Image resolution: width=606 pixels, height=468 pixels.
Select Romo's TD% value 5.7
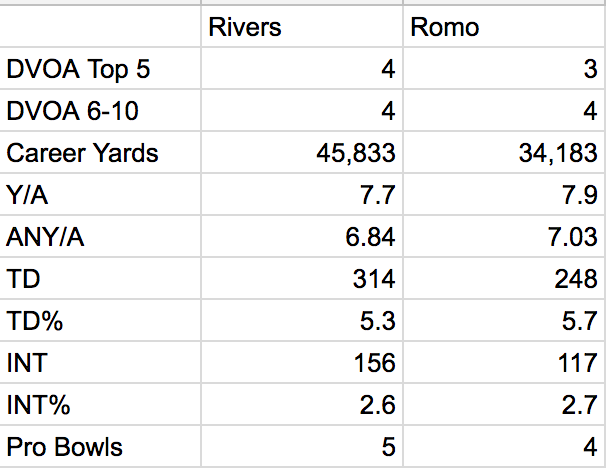pos(504,320)
